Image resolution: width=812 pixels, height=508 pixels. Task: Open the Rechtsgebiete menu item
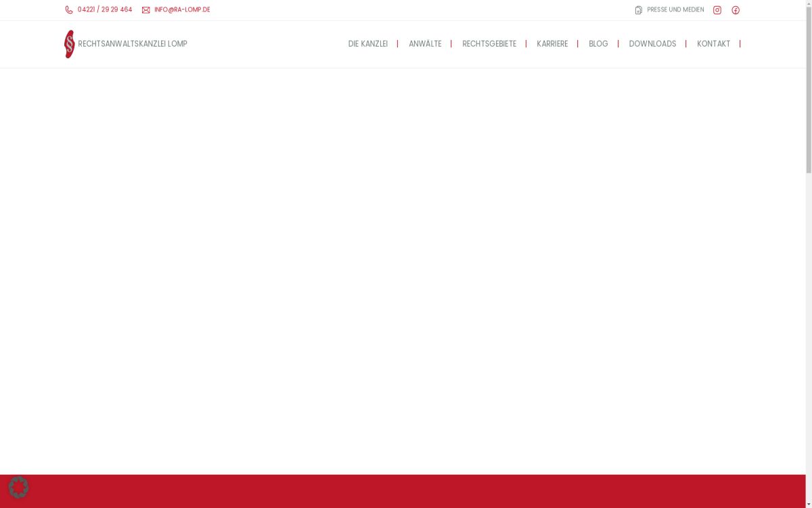[x=489, y=43]
